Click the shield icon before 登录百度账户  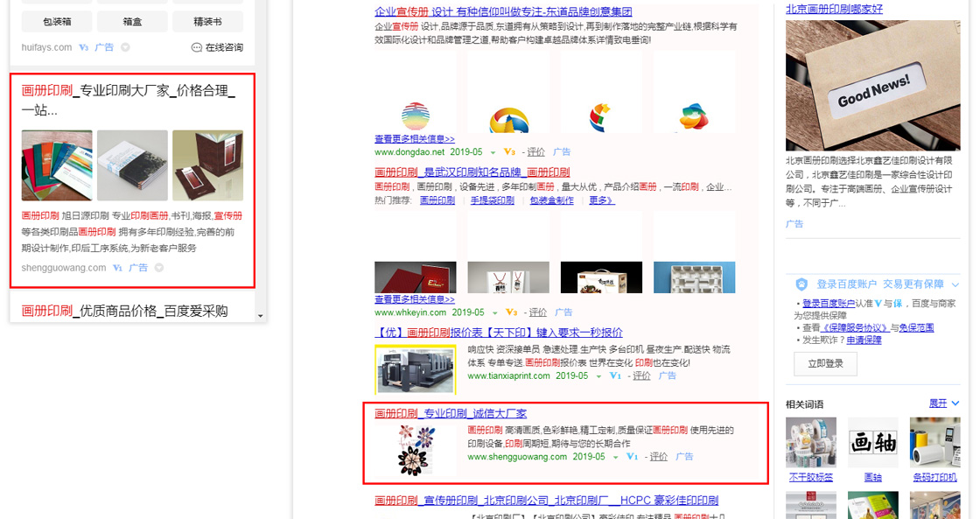click(801, 284)
